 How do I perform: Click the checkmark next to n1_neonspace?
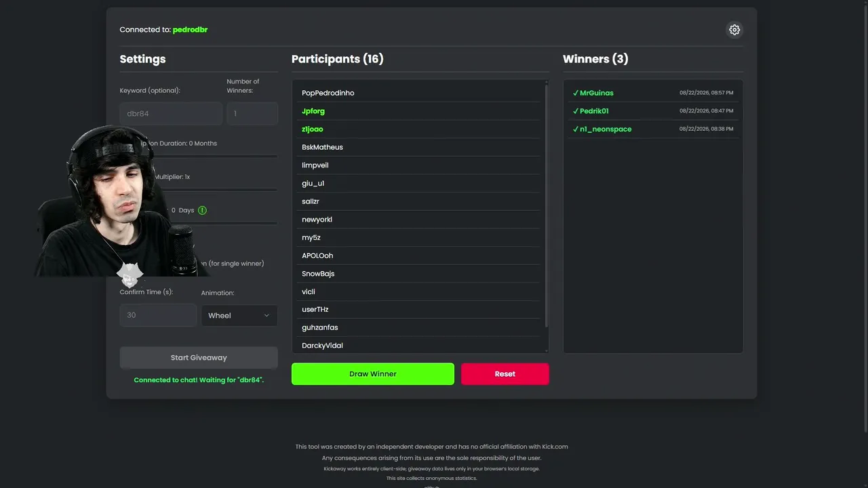[576, 129]
